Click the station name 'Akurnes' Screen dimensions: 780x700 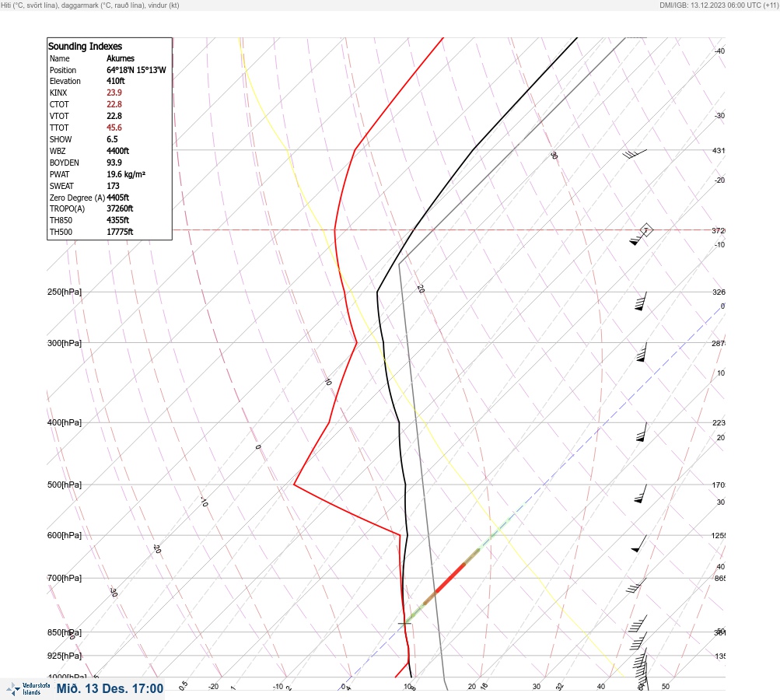121,58
